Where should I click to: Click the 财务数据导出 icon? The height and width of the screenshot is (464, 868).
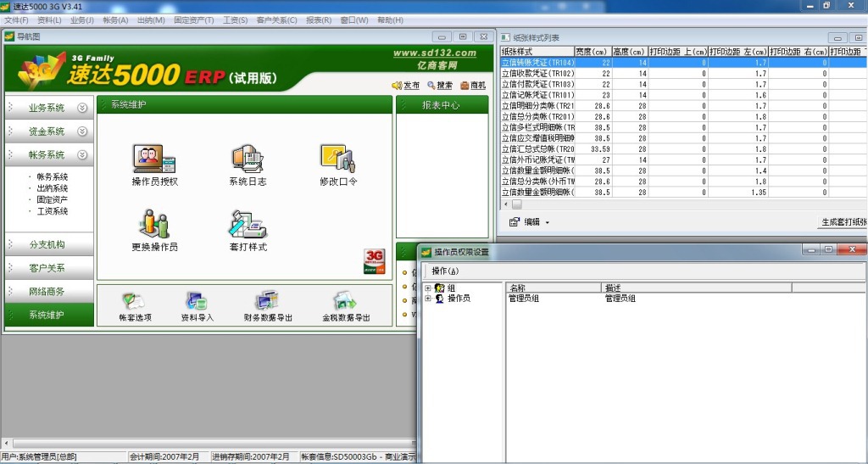click(267, 300)
